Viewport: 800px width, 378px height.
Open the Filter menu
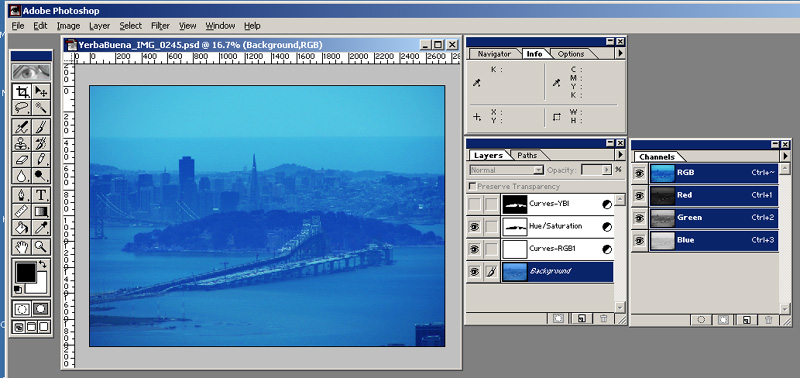(160, 26)
